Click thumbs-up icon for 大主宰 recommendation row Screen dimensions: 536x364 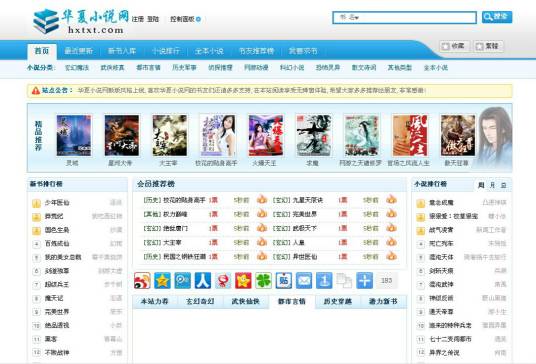pos(262,242)
